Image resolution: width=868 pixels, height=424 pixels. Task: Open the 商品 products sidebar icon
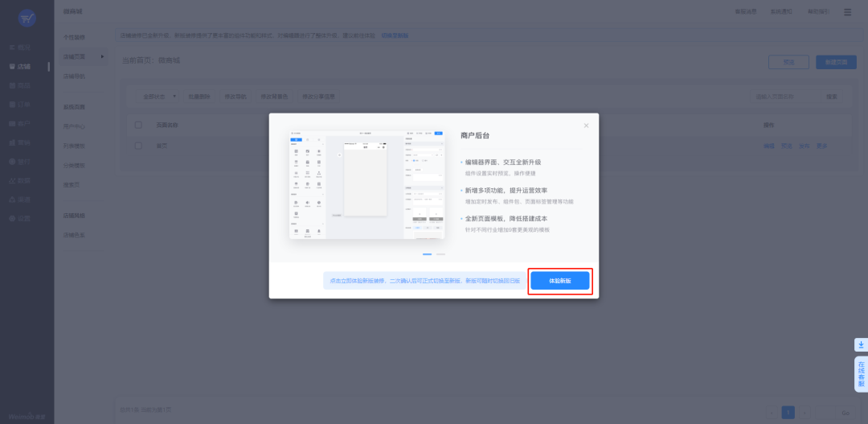click(12, 85)
